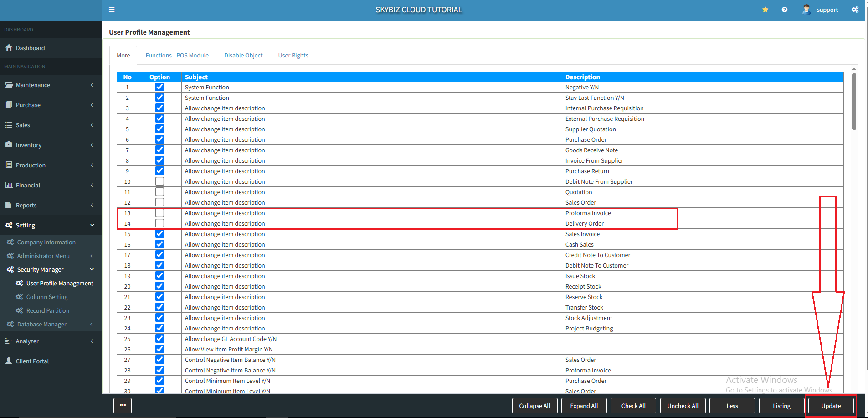Click the Dashboard home icon
The image size is (868, 418).
click(x=9, y=48)
